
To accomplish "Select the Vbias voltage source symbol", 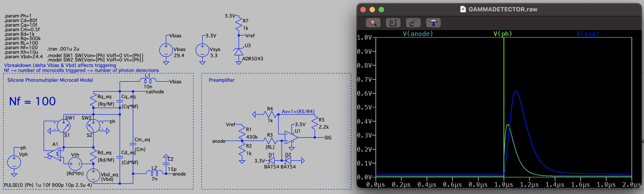I will point(166,51).
